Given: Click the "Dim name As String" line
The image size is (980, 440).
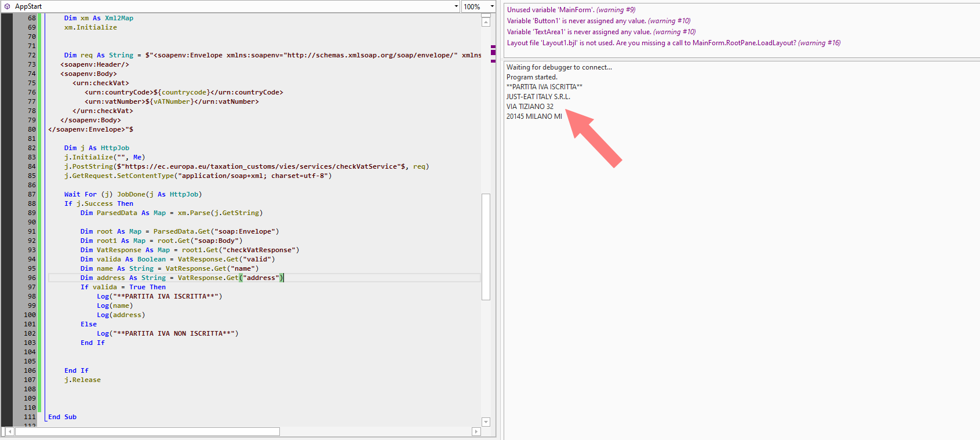Looking at the screenshot, I should (170, 268).
